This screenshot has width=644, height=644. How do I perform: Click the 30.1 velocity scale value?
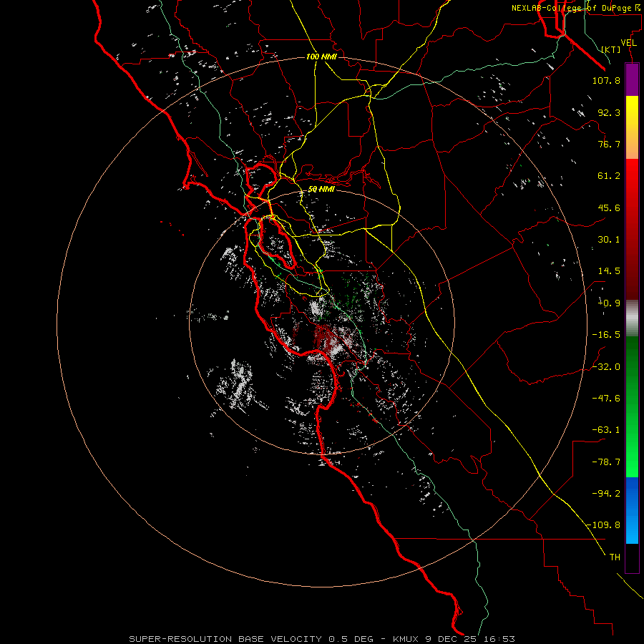click(609, 240)
